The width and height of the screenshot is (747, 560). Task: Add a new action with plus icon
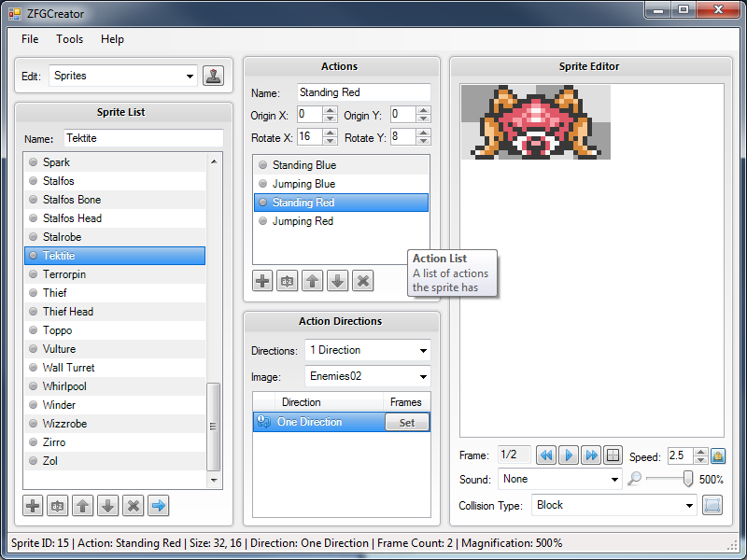pyautogui.click(x=262, y=281)
